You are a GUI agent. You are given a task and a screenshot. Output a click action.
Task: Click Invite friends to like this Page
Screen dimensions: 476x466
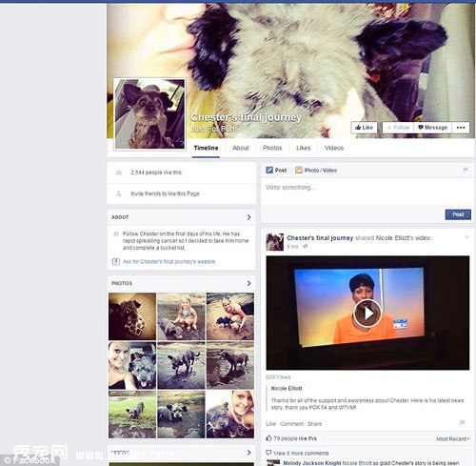(165, 193)
